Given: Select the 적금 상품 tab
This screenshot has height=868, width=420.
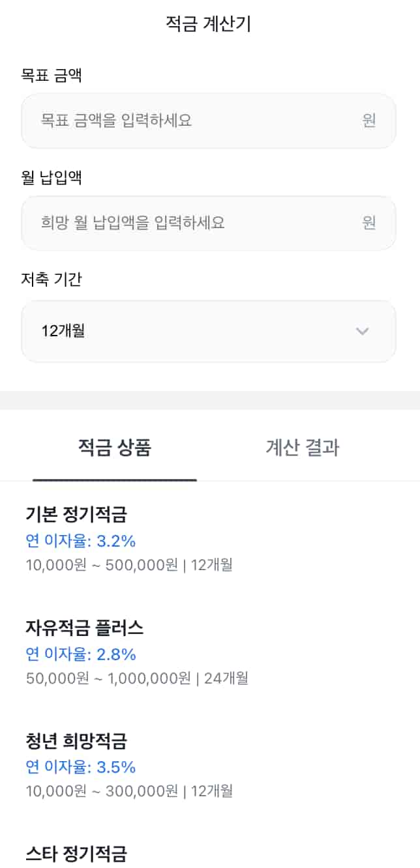Looking at the screenshot, I should pyautogui.click(x=115, y=447).
